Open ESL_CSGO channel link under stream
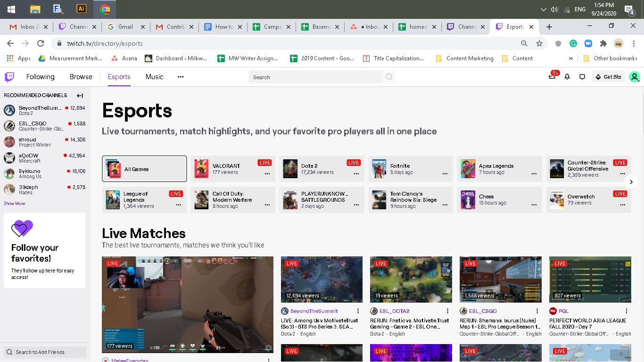This screenshot has width=644, height=362. [483, 311]
